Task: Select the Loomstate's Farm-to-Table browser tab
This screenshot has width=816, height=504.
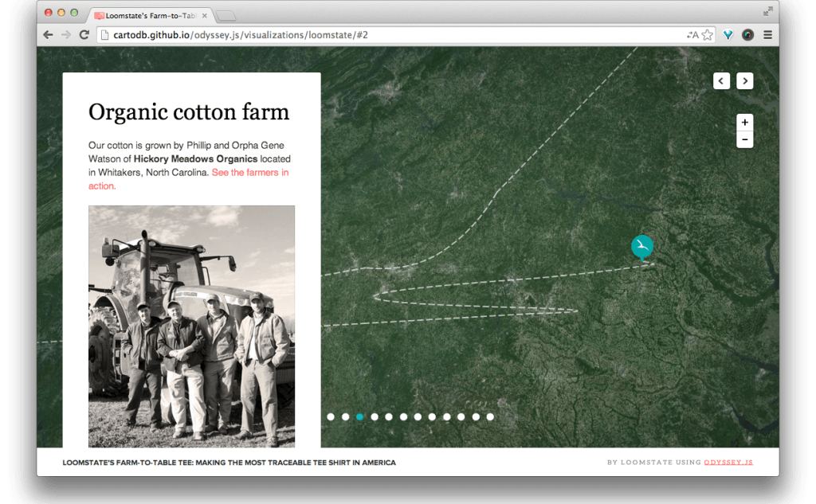Action: [151, 15]
